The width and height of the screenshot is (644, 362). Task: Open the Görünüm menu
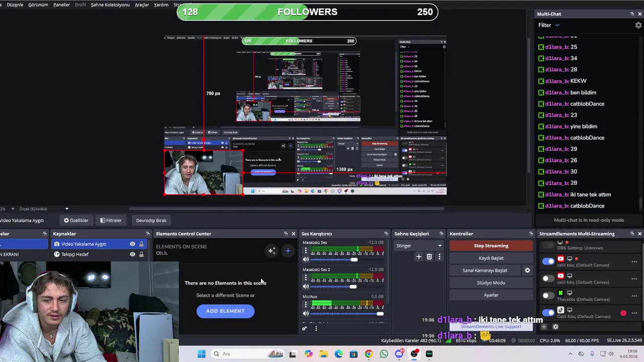coord(38,5)
